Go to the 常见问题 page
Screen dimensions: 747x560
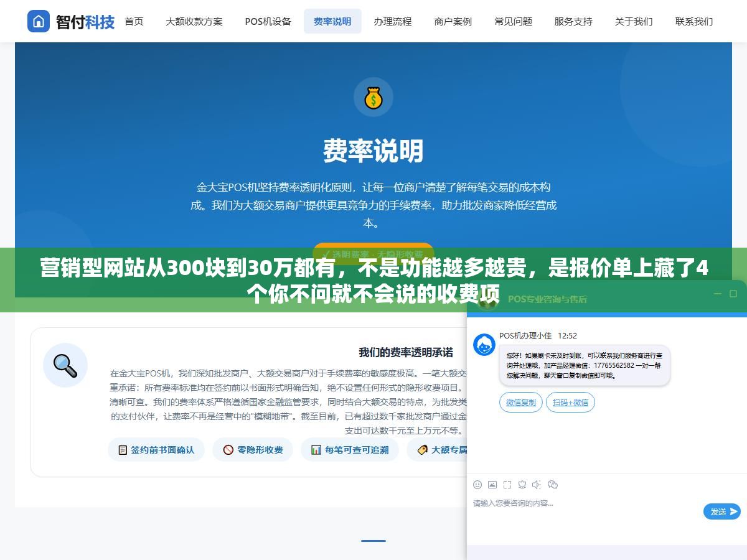click(x=514, y=21)
